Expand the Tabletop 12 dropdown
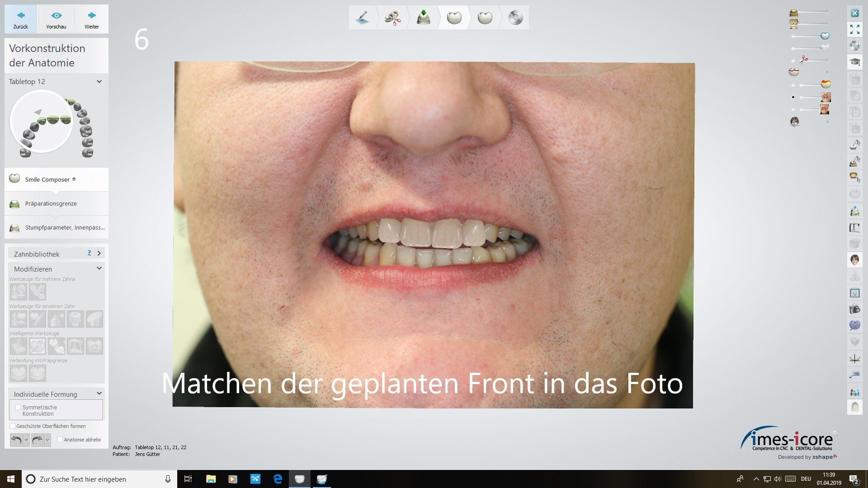 click(99, 82)
